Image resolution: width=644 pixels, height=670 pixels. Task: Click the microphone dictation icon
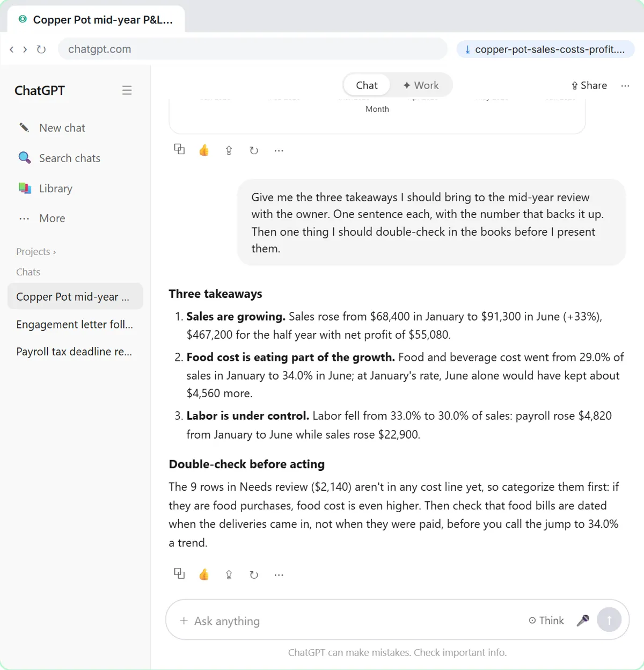pos(583,620)
